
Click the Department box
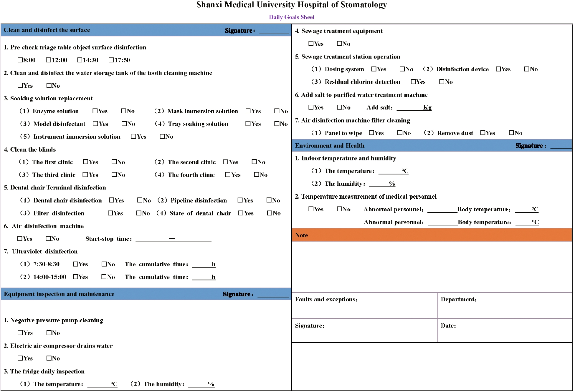point(505,305)
